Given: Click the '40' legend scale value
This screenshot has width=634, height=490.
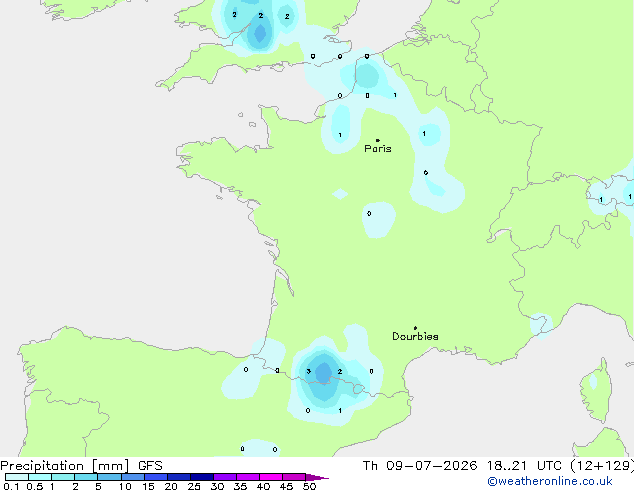Looking at the screenshot, I should pos(263,486).
